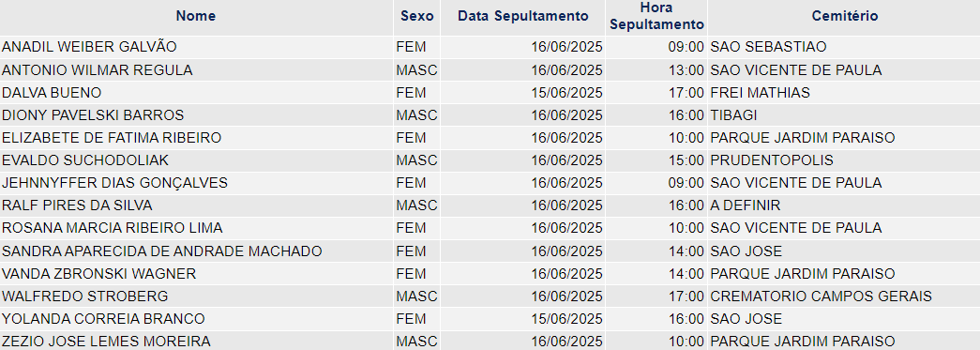
Task: Select the Cemitério column header
Action: (x=844, y=17)
